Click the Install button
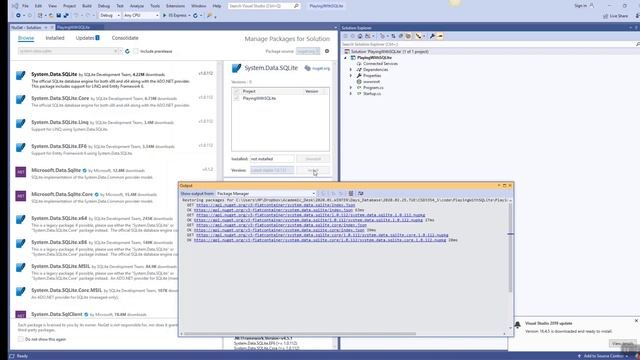Image resolution: width=640 pixels, height=360 pixels. [313, 170]
